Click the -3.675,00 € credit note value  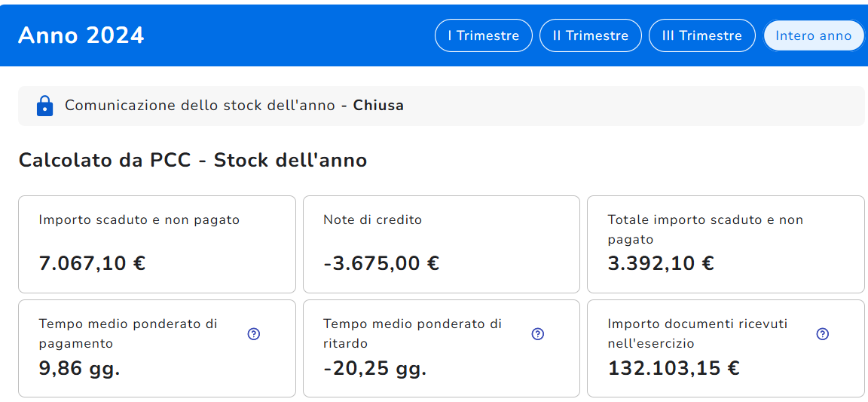tap(381, 263)
